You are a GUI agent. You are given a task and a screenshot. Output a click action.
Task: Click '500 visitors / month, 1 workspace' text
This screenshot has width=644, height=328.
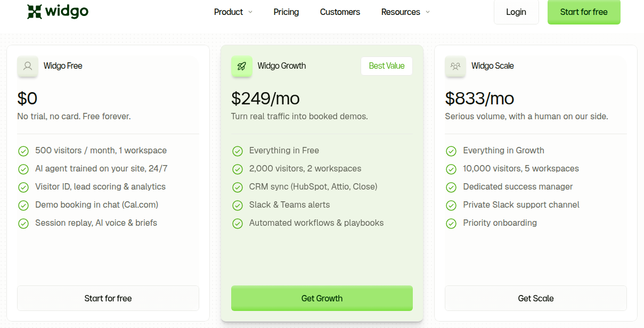(101, 151)
